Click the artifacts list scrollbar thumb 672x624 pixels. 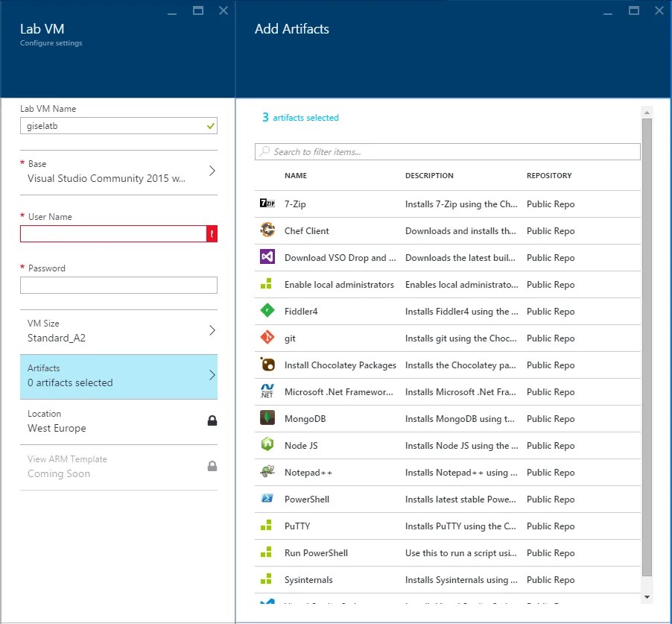(647, 347)
